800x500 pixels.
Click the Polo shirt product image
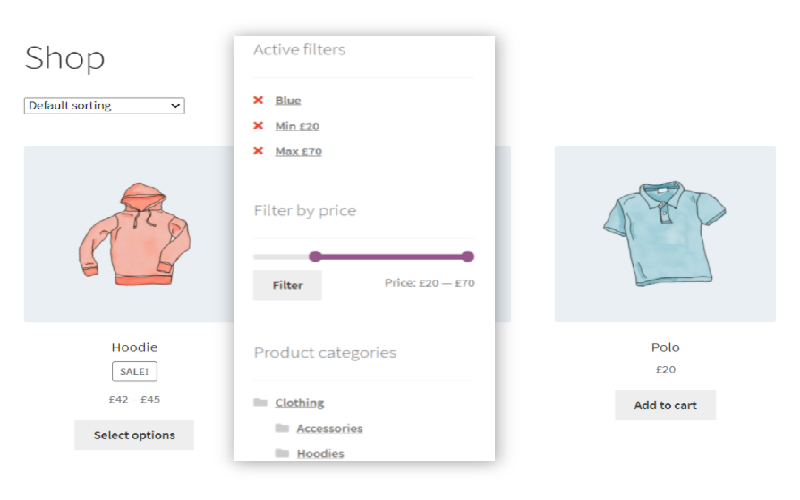pyautogui.click(x=665, y=234)
